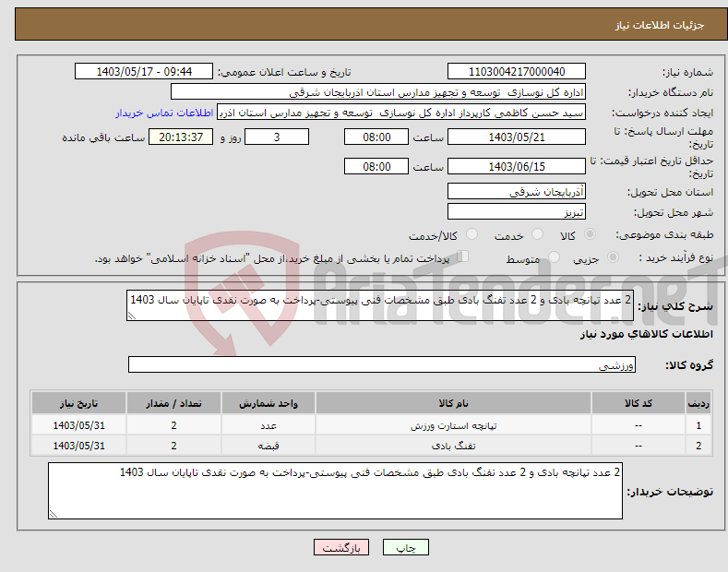Click the remaining time field 20:13:37
The width and height of the screenshot is (728, 572).
tap(181, 137)
